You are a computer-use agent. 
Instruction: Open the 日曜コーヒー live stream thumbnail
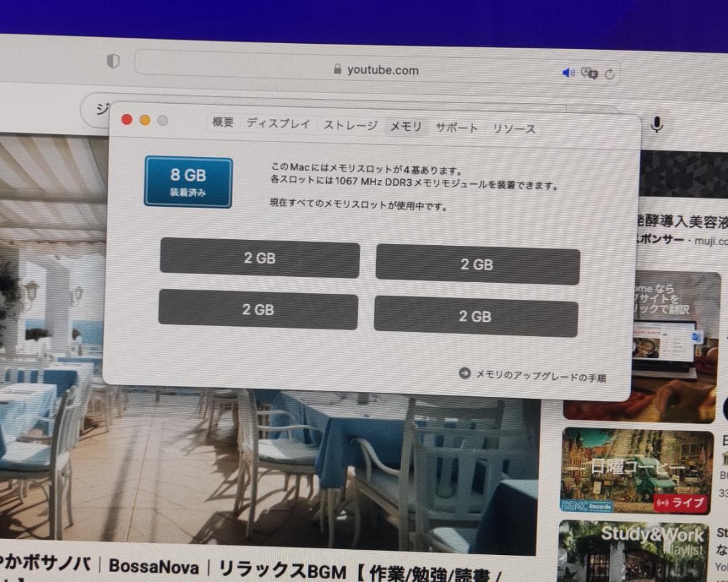tap(634, 470)
